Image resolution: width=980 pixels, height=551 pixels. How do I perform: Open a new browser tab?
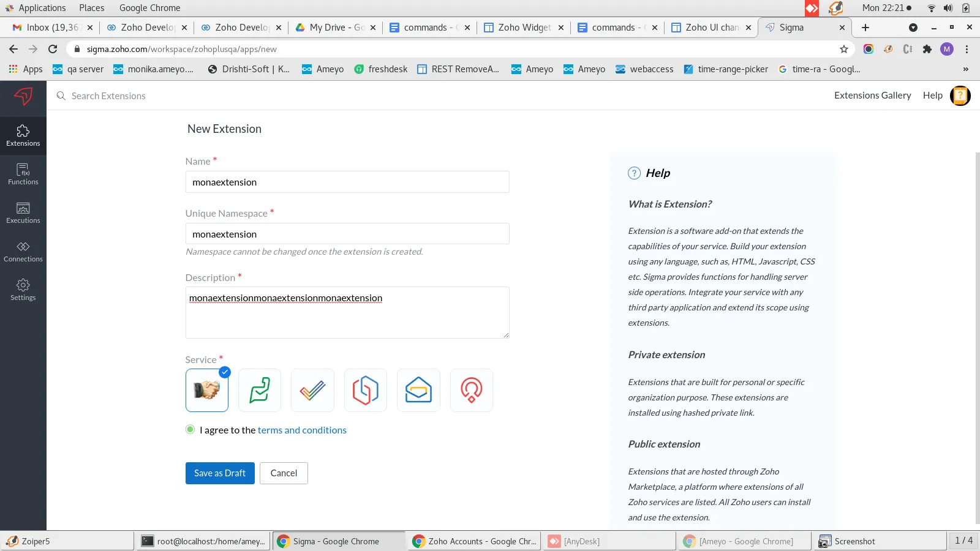coord(865,28)
